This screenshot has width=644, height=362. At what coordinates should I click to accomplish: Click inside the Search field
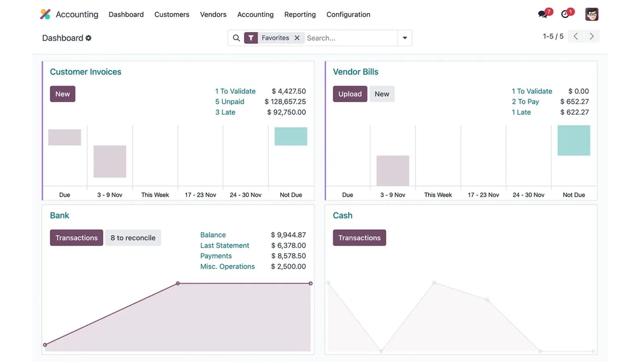tap(350, 38)
